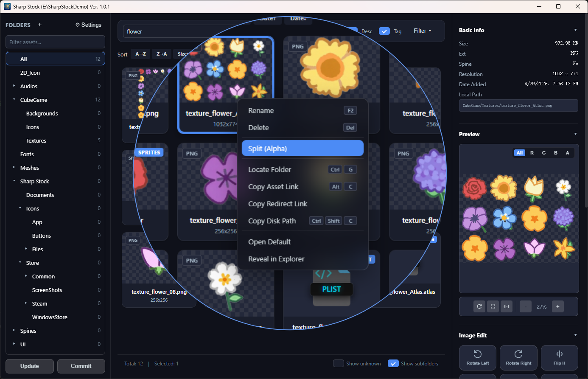Choose Delete from the context menu
Screen dimensions: 588x379
(302, 127)
